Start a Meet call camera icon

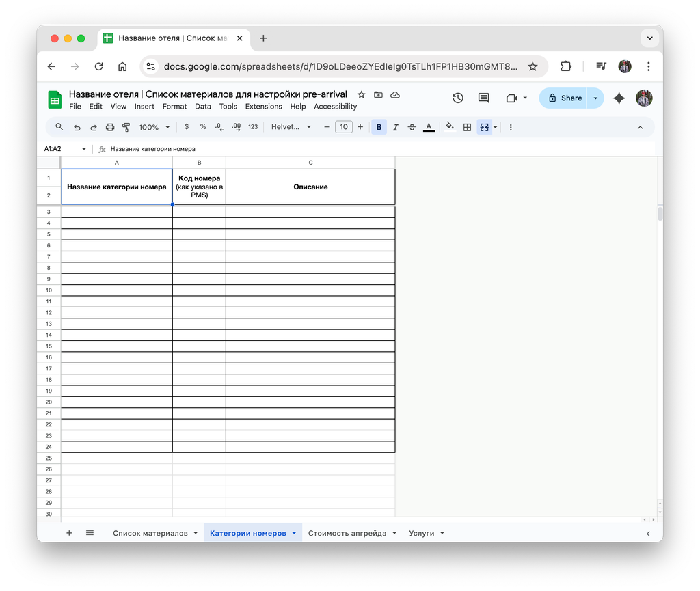(511, 98)
